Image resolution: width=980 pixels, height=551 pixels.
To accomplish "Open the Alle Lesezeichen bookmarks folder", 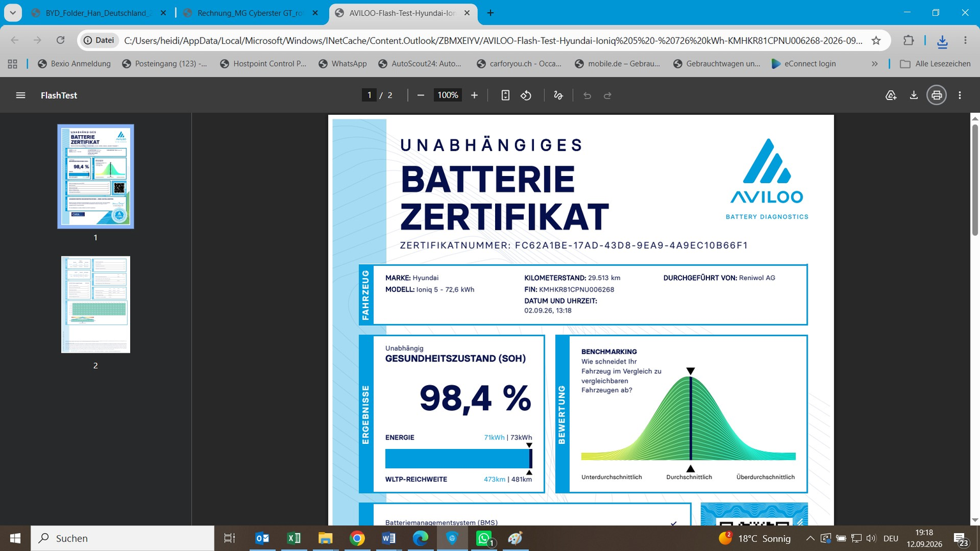I will [x=935, y=64].
